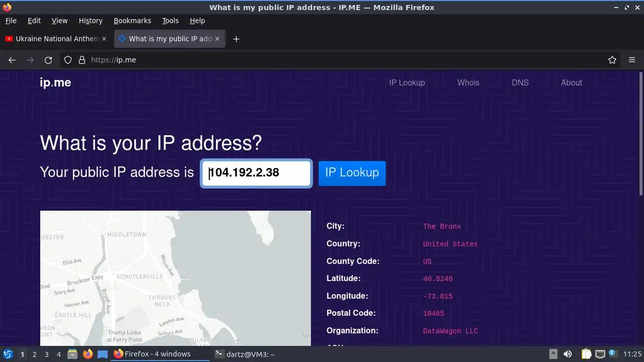644x362 pixels.
Task: Open the volume control tray icon
Action: pyautogui.click(x=568, y=354)
